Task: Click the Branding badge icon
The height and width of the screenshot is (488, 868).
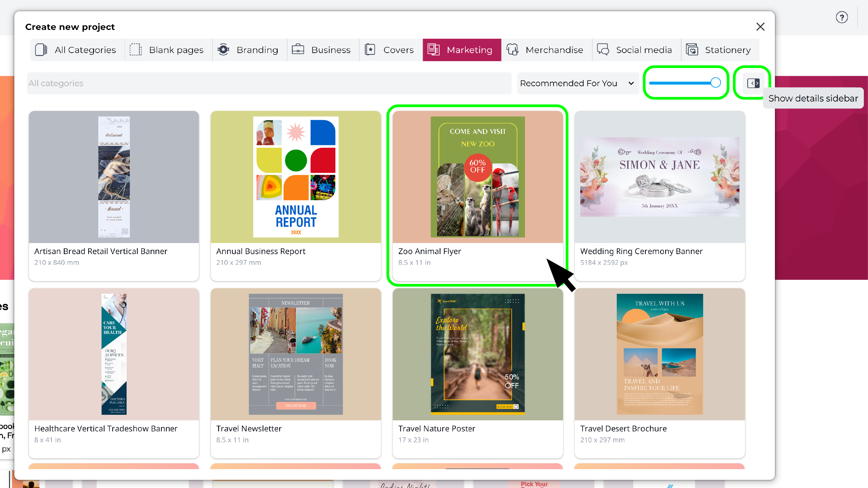Action: click(x=223, y=50)
